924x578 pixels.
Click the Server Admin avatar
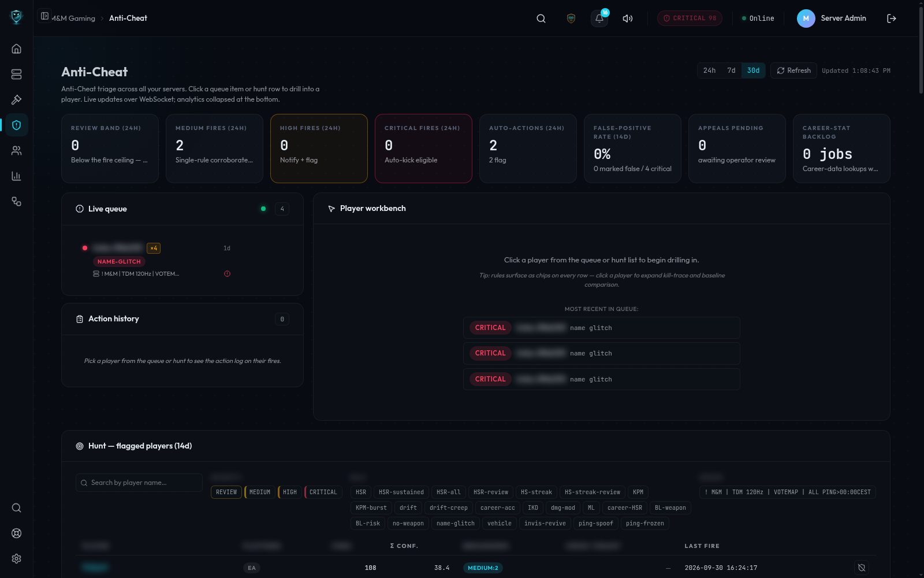tap(806, 18)
